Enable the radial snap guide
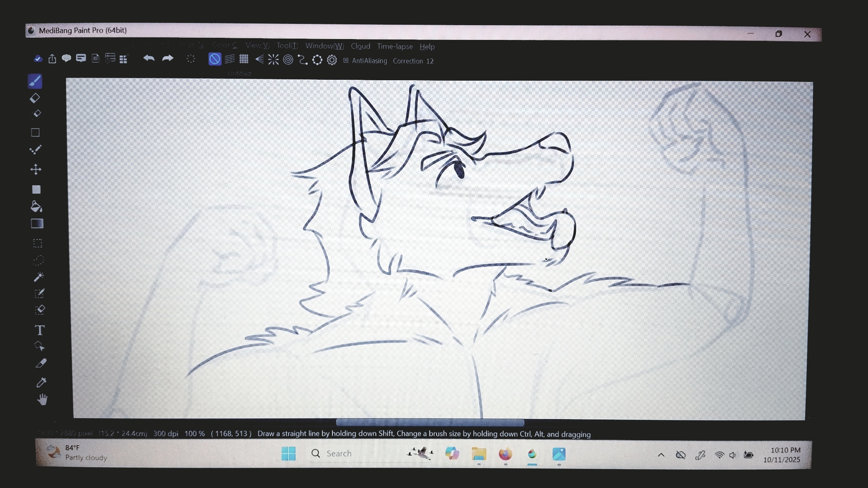The width and height of the screenshot is (868, 488). [273, 59]
